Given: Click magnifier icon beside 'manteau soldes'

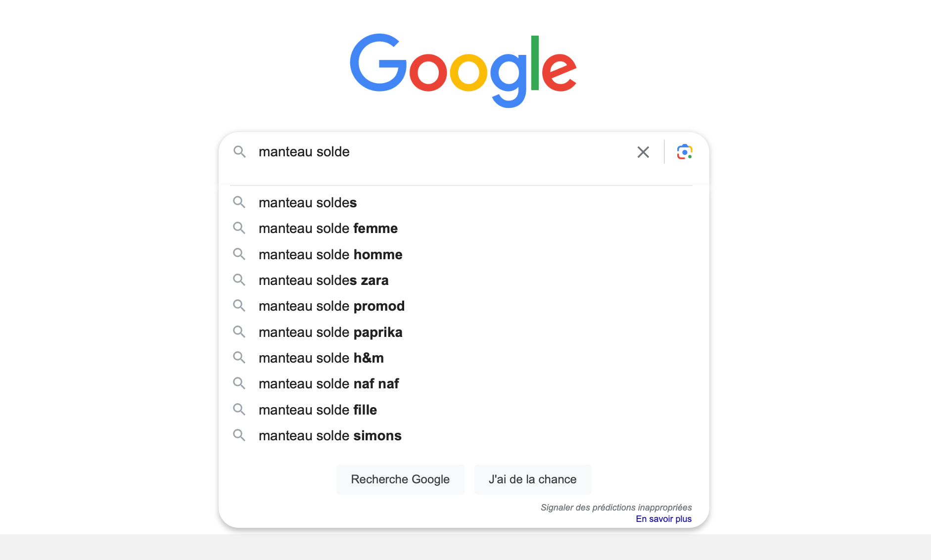Looking at the screenshot, I should point(239,202).
